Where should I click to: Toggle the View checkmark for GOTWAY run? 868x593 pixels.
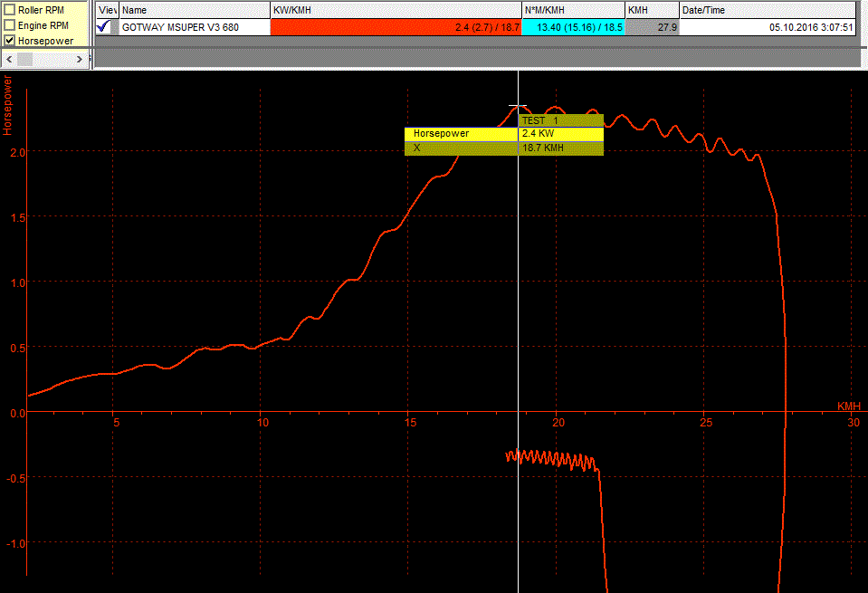(x=106, y=27)
